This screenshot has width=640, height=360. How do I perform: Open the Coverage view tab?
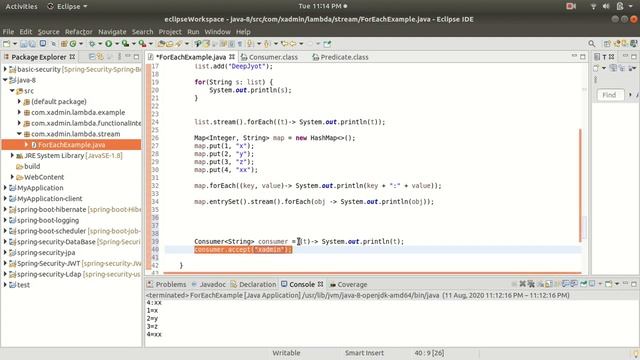click(349, 284)
